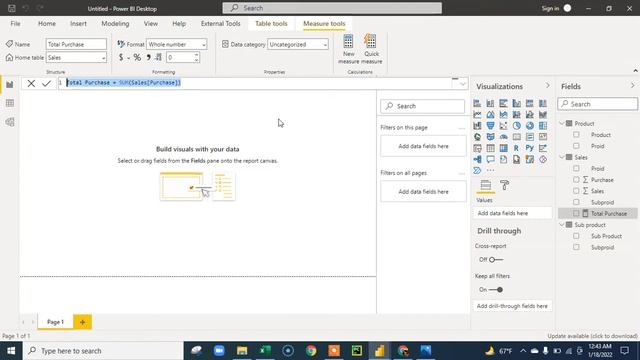Click Update available notice

click(x=592, y=336)
